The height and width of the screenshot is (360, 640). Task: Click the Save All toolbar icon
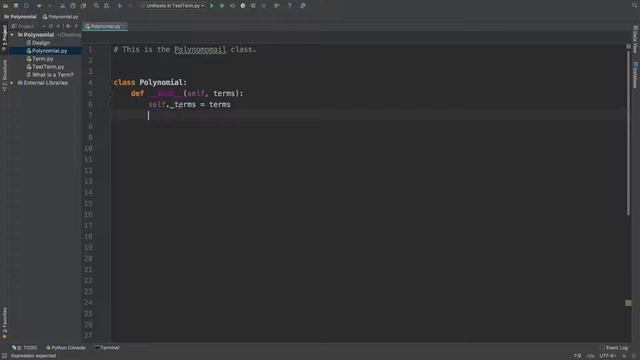tap(16, 6)
